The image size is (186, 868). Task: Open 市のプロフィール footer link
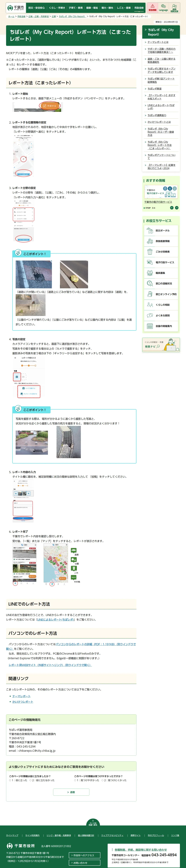pos(156,835)
